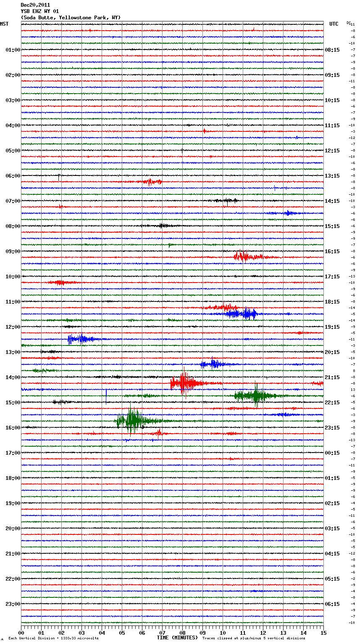Click the 19:15 UTC time label

pos(332,327)
